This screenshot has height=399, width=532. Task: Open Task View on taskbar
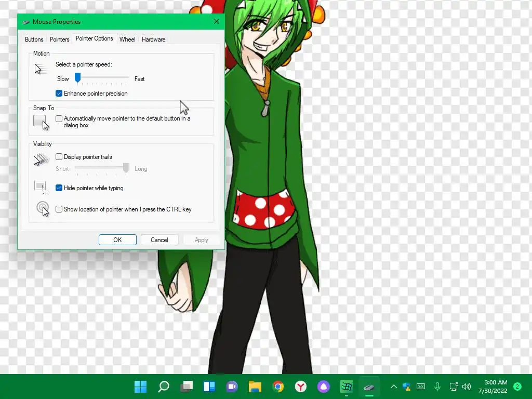pos(187,387)
